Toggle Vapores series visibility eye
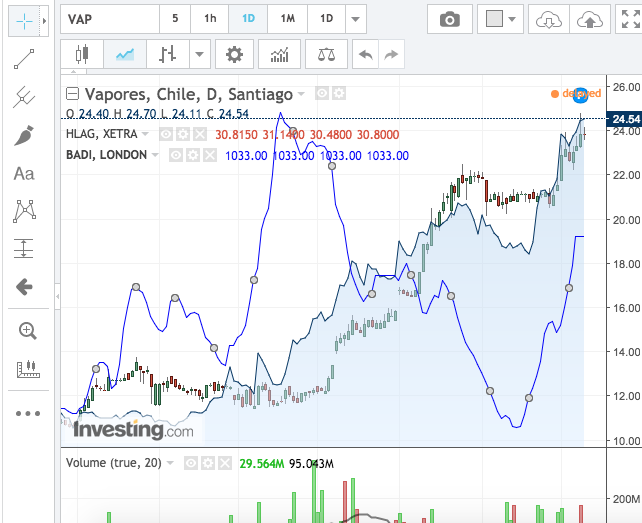Viewport: 642px width, 523px height. coord(322,93)
